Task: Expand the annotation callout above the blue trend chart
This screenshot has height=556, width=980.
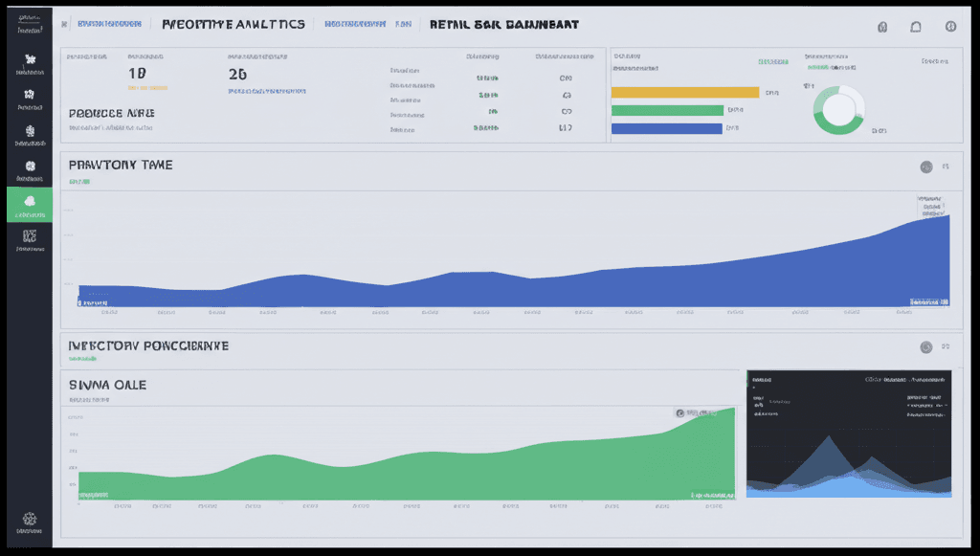Action: coord(930,206)
